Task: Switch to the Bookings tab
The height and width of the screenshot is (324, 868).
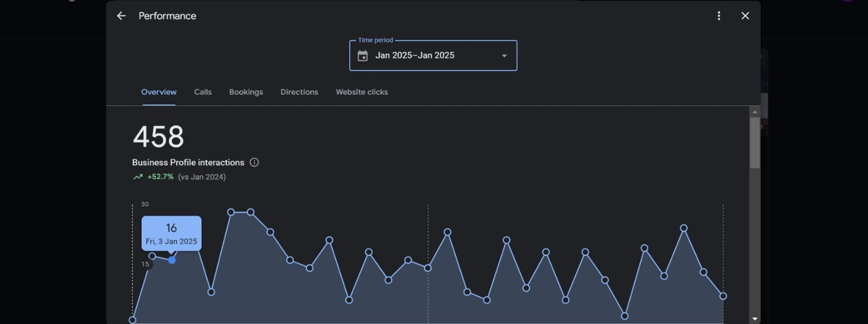Action: (x=246, y=92)
